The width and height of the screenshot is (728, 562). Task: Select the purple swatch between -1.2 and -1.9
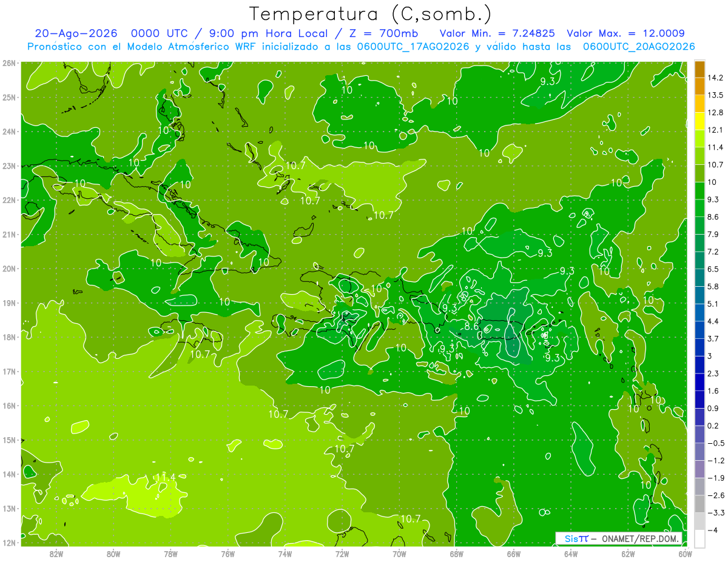pos(699,469)
